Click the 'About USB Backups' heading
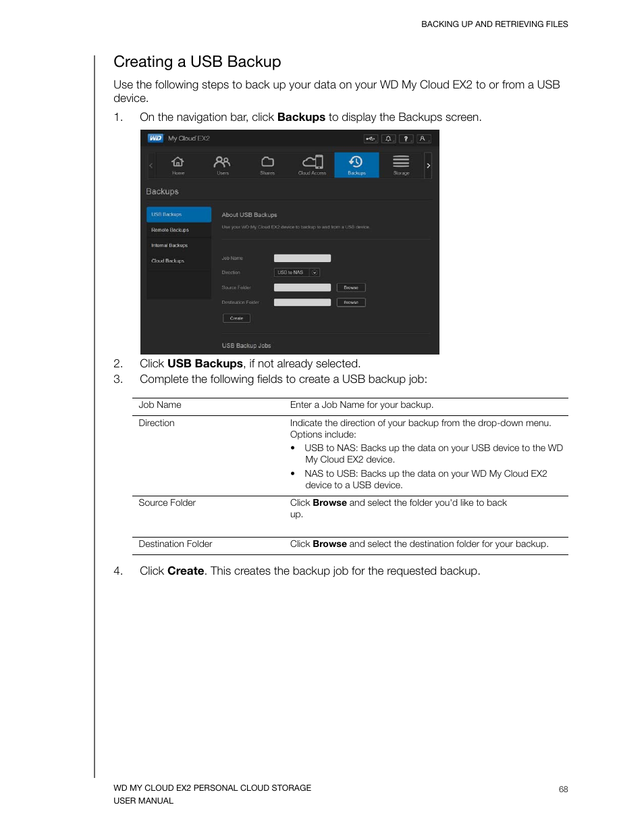Image resolution: width=644 pixels, height=834 pixels. (249, 215)
